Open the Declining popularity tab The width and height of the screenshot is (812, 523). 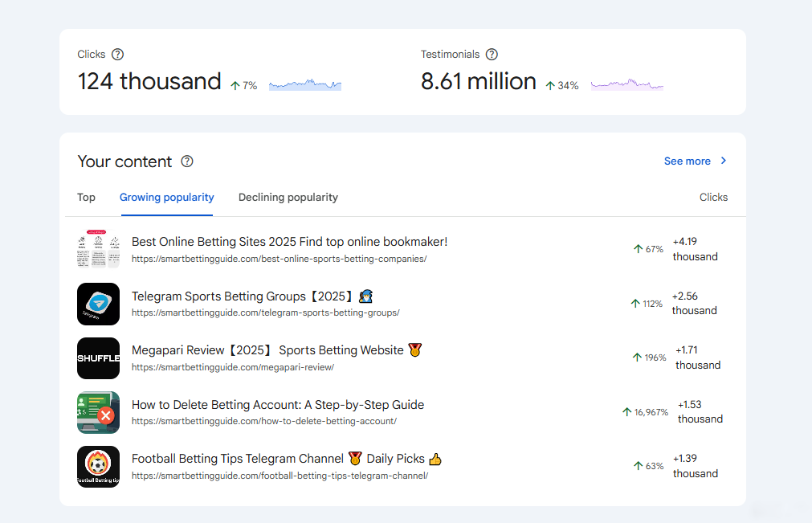[x=288, y=198]
